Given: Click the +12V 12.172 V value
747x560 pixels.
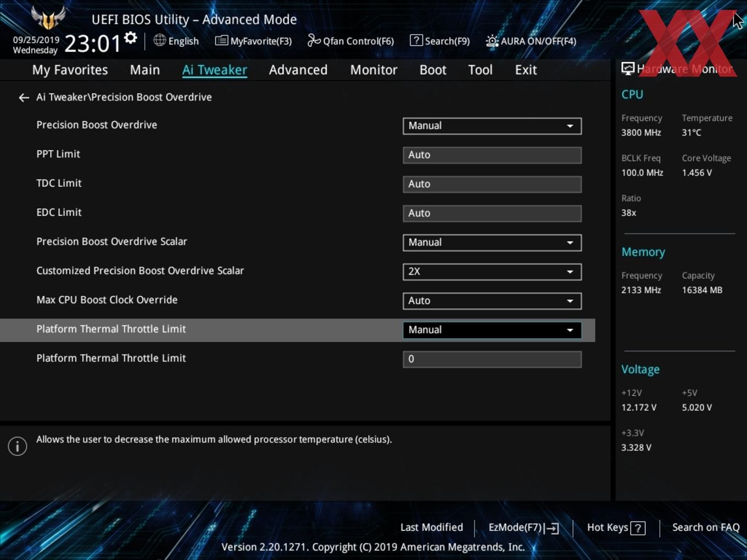Looking at the screenshot, I should 639,407.
